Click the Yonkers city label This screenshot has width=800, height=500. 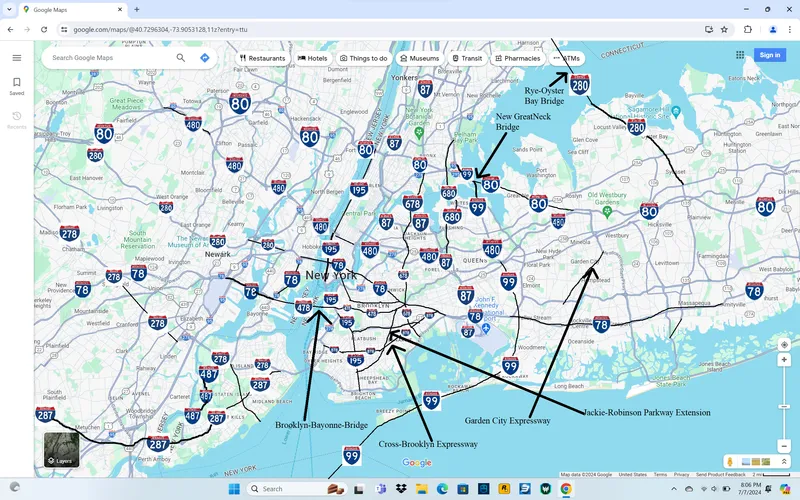[x=404, y=78]
